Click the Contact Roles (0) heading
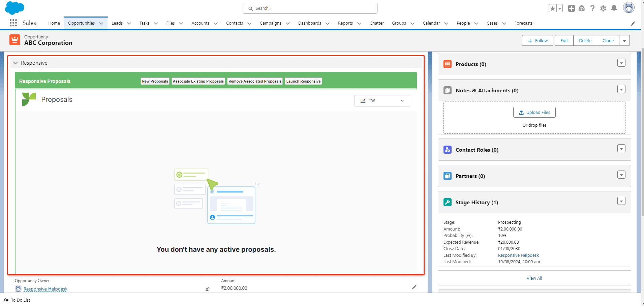 click(477, 150)
